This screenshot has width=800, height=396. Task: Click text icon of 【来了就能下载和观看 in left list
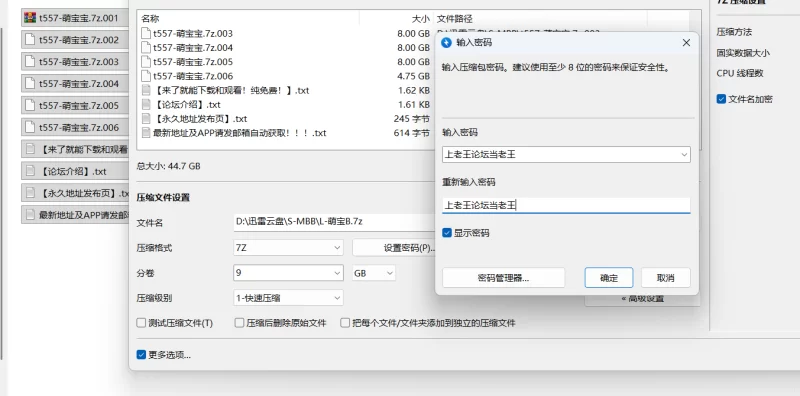coord(30,150)
